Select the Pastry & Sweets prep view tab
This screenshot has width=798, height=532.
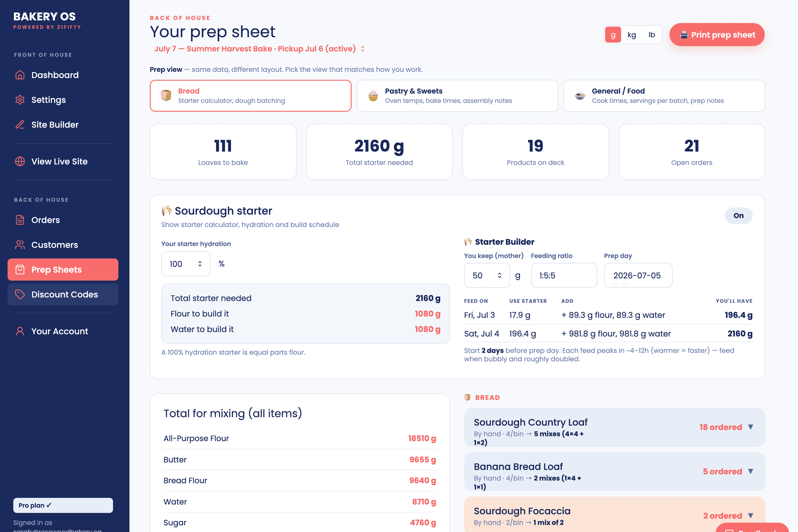click(457, 96)
